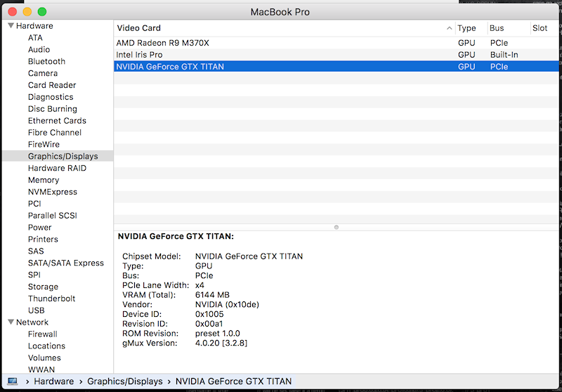Screen dimensions: 562x392
Task: Open FireWire hardware entry
Action: 44,144
